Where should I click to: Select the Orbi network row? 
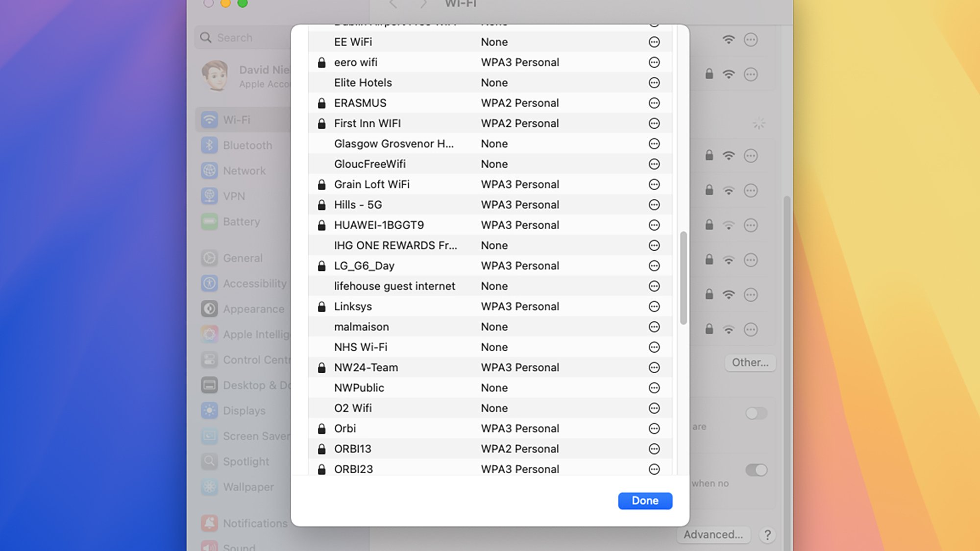(x=490, y=428)
